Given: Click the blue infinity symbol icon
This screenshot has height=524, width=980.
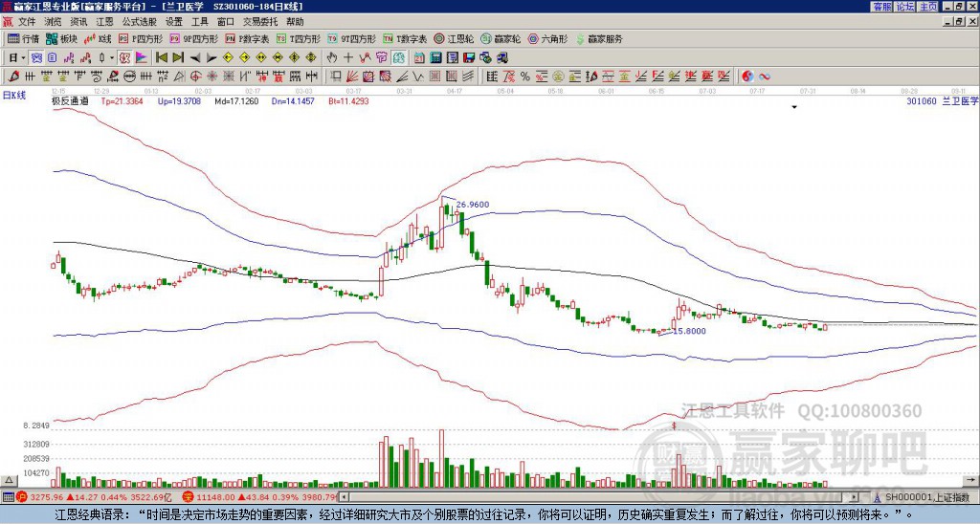Looking at the screenshot, I should pyautogui.click(x=765, y=76).
